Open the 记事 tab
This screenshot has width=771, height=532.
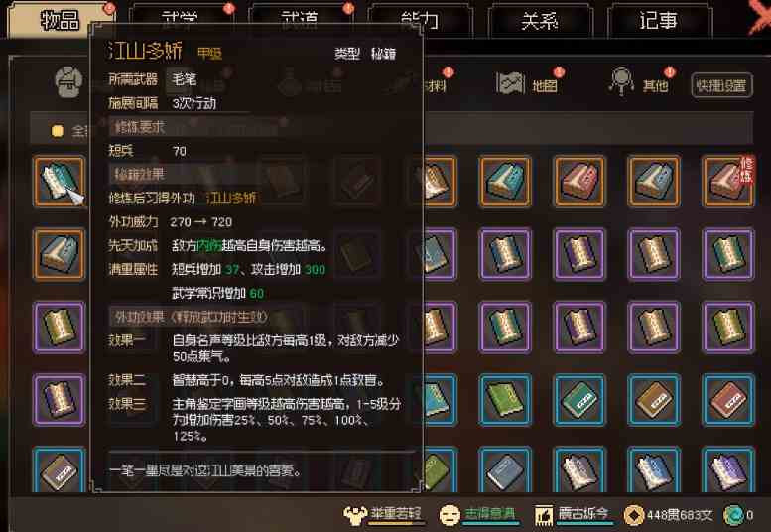tap(659, 21)
